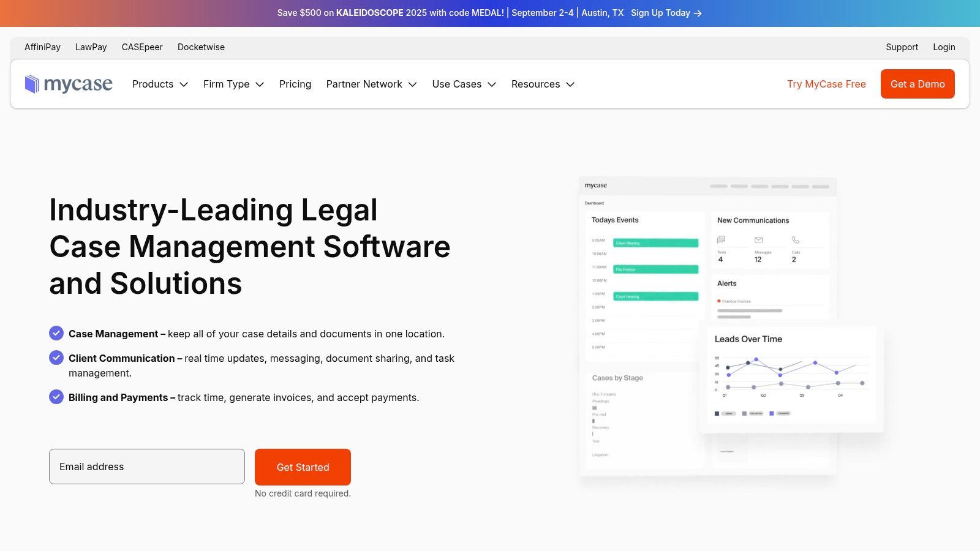Open the Partner Network menu label

(364, 84)
